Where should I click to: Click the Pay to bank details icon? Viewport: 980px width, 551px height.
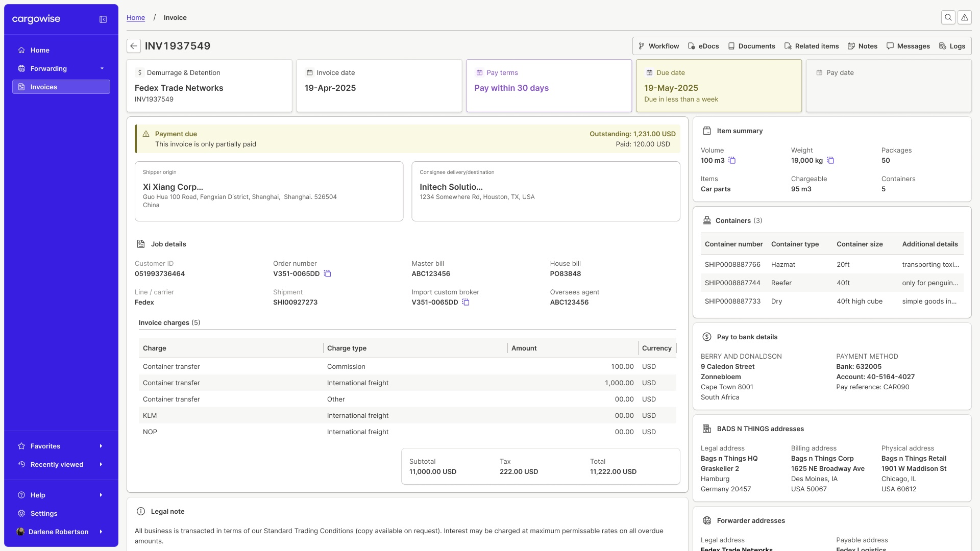tap(707, 337)
